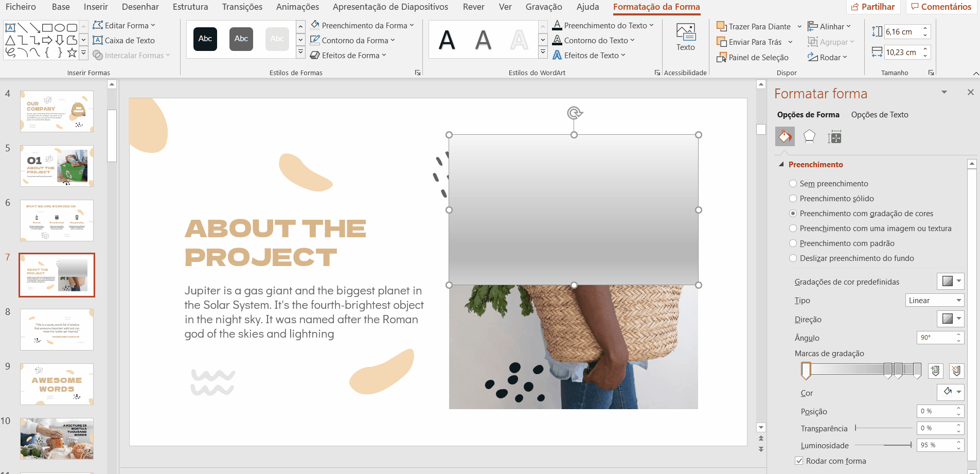Open the Rodar menu button
Viewport: 980px width, 474px height.
click(827, 58)
